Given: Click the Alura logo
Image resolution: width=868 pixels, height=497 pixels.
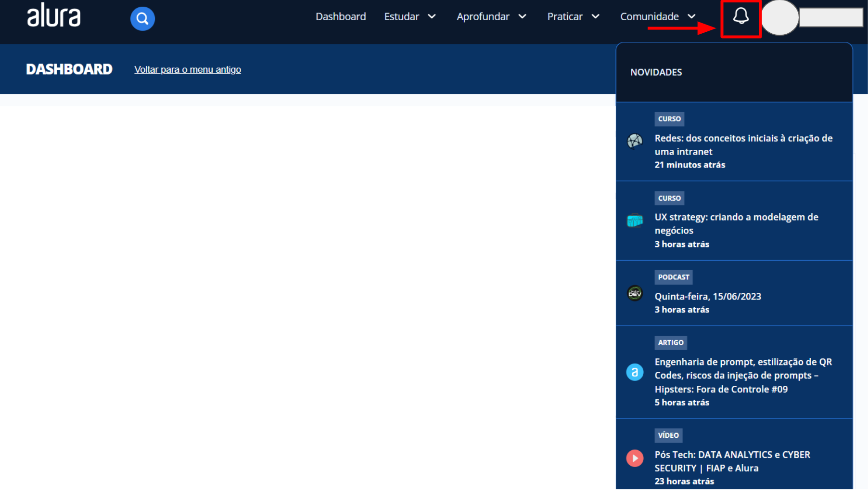Looking at the screenshot, I should [x=53, y=16].
